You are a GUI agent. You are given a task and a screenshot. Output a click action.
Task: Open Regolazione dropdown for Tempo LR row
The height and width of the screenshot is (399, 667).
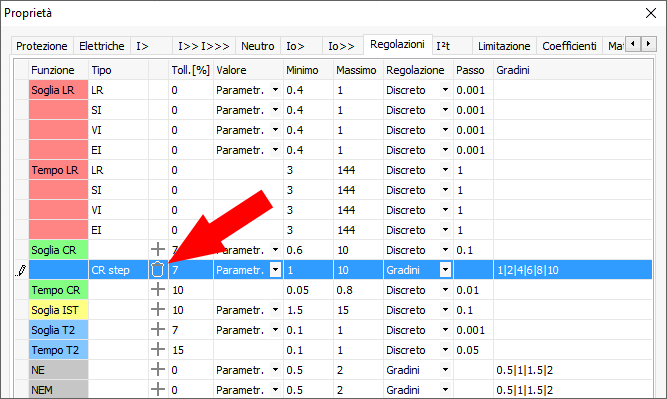[x=445, y=170]
